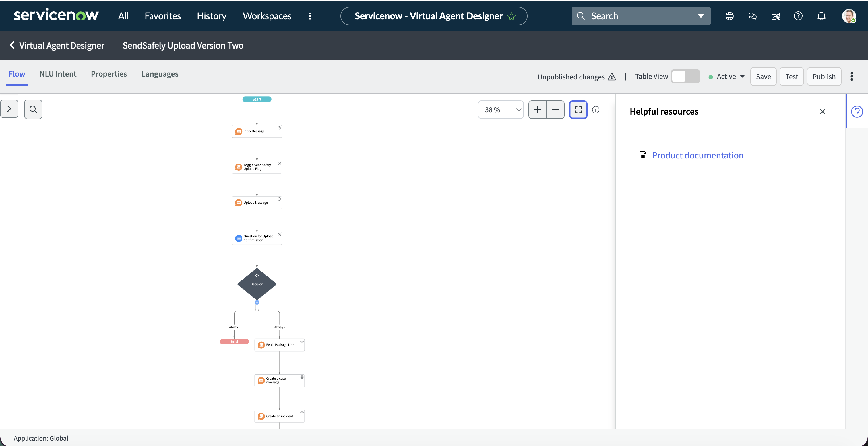
Task: Open the search scope dropdown arrow
Action: [701, 16]
